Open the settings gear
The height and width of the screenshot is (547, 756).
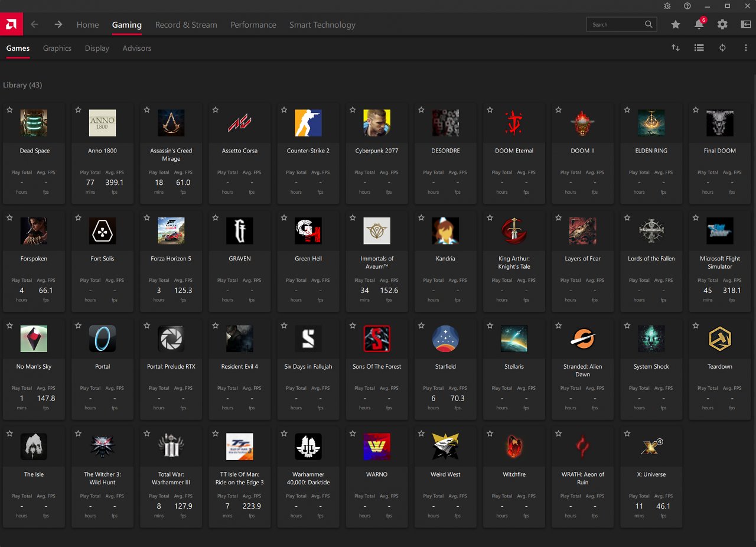point(722,25)
